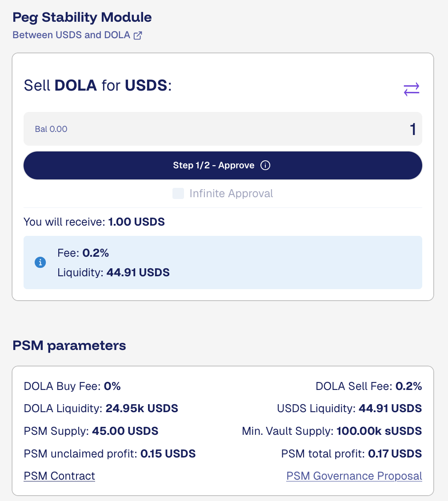The width and height of the screenshot is (448, 501).
Task: Click the DOLA Buy Fee value
Action: click(x=112, y=386)
